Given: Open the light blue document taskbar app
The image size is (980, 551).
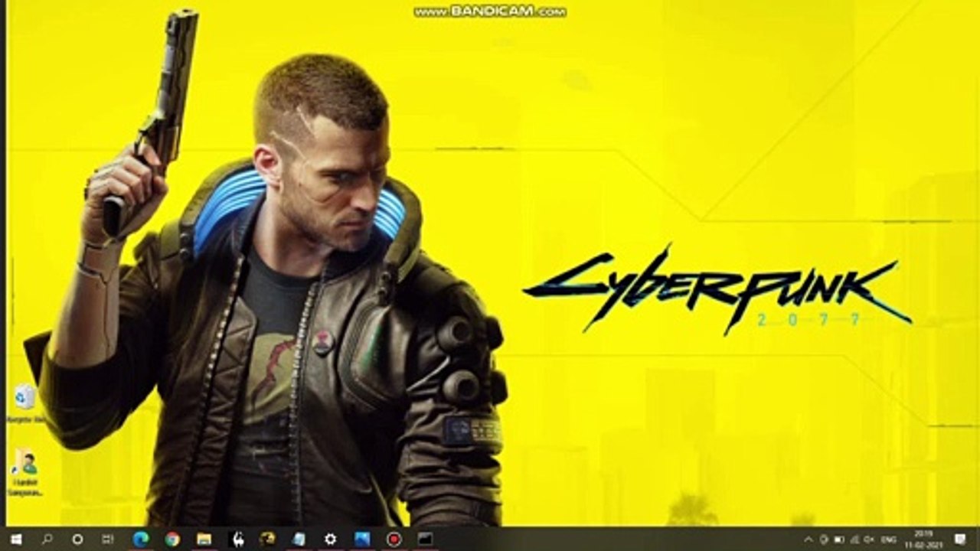Looking at the screenshot, I should coord(299,539).
